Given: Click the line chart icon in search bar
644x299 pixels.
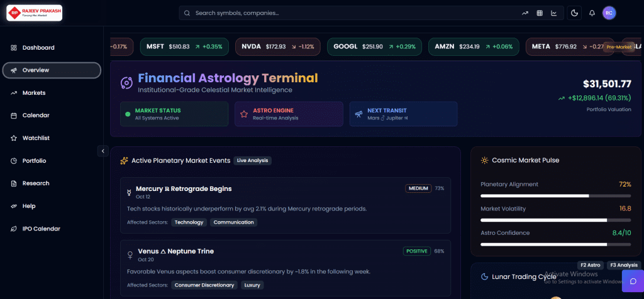Looking at the screenshot, I should pos(553,13).
